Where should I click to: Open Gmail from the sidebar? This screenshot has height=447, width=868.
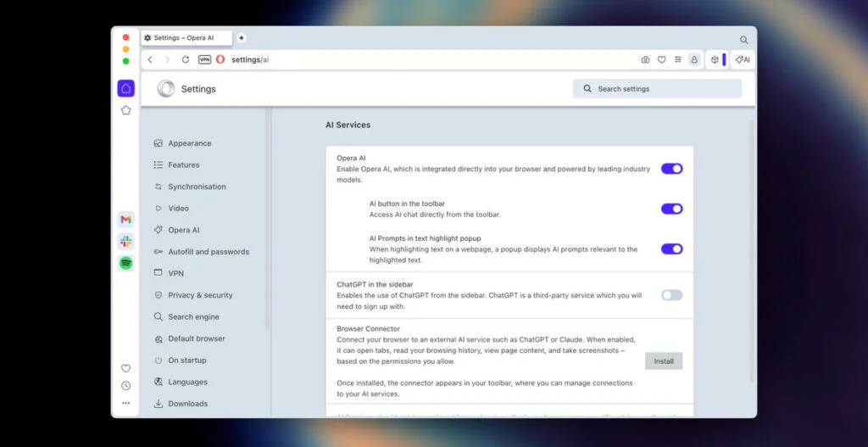[126, 220]
